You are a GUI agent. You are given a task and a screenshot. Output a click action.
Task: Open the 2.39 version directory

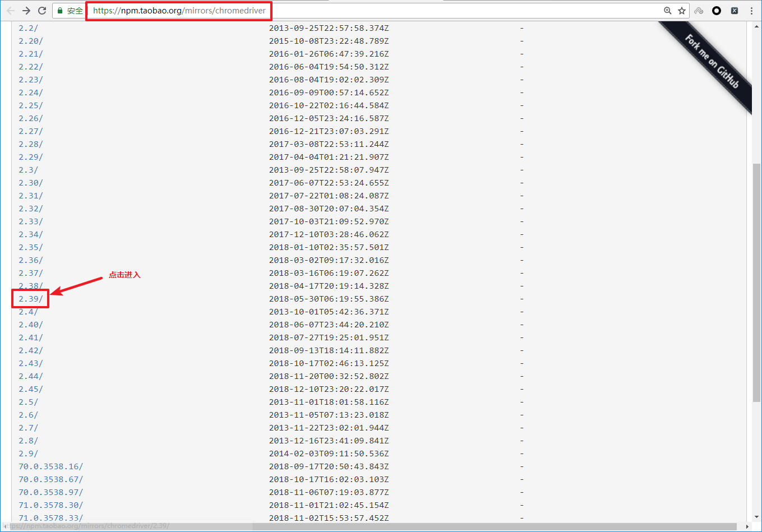coord(30,298)
